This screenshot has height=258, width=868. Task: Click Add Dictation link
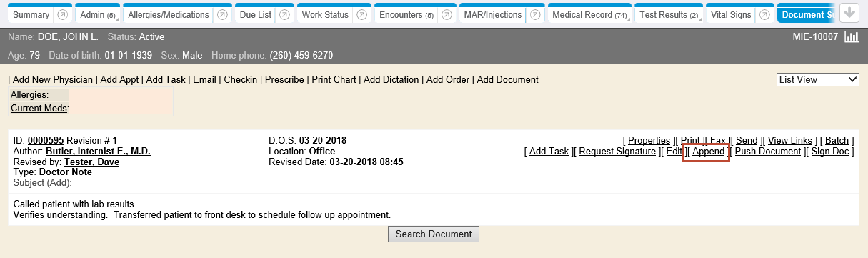click(391, 80)
